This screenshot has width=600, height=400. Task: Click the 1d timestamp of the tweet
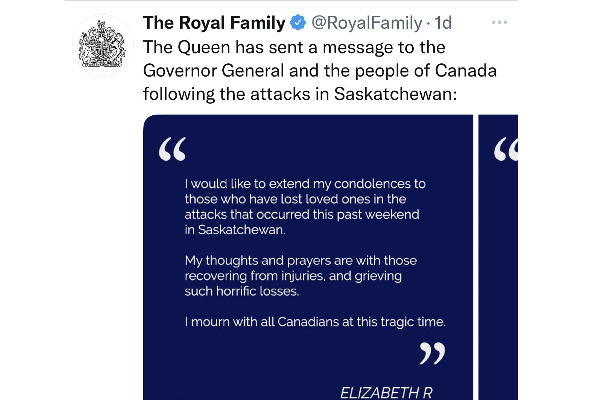tap(443, 23)
